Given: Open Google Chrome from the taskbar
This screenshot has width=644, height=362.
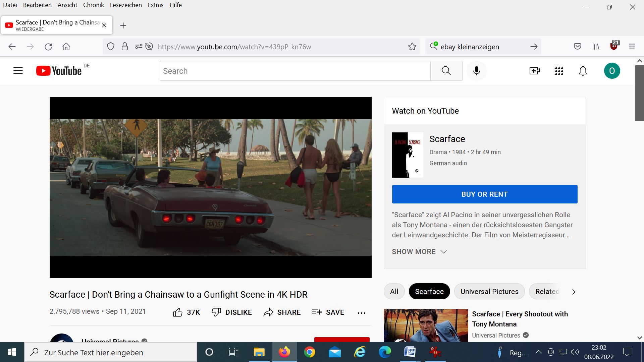Looking at the screenshot, I should 309,352.
